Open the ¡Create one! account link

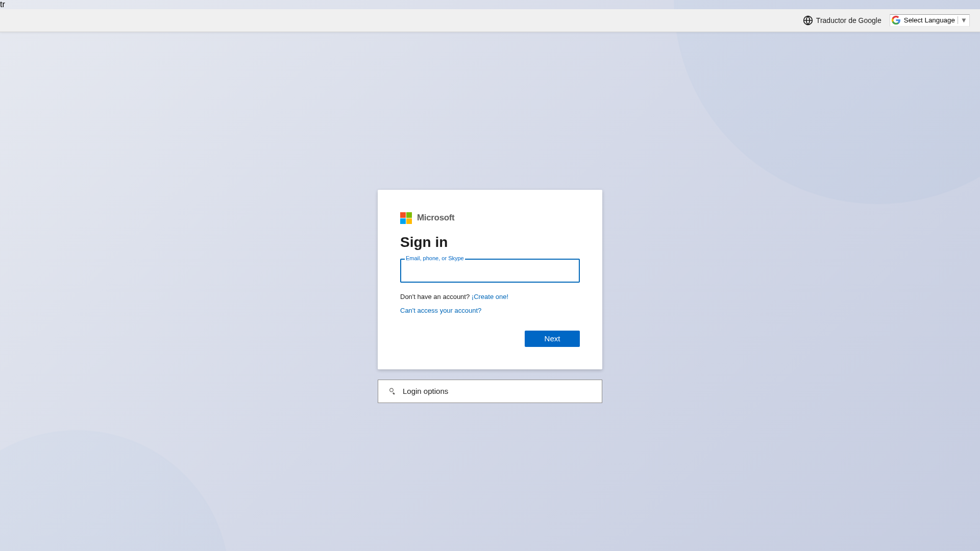tap(490, 297)
